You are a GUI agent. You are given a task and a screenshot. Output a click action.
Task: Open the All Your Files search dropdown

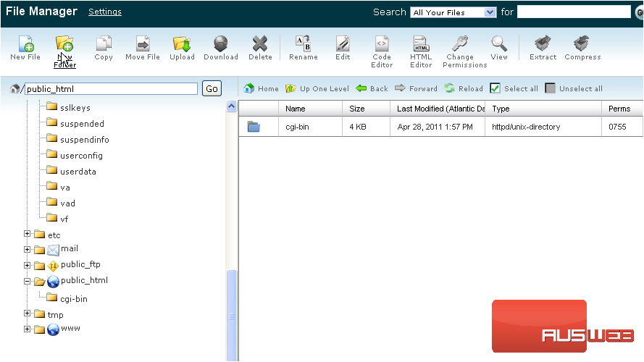453,12
